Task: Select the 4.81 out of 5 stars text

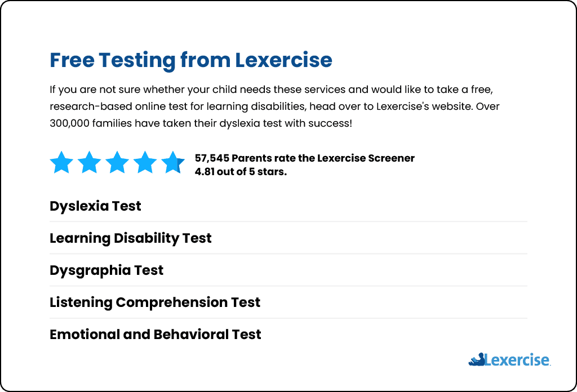Action: [241, 172]
